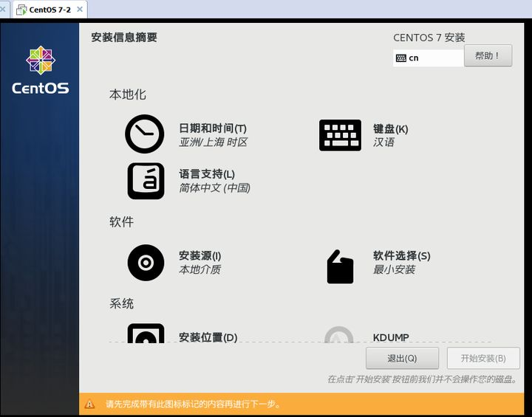Select the cn keyboard layout indicator
The width and height of the screenshot is (532, 417).
(428, 58)
